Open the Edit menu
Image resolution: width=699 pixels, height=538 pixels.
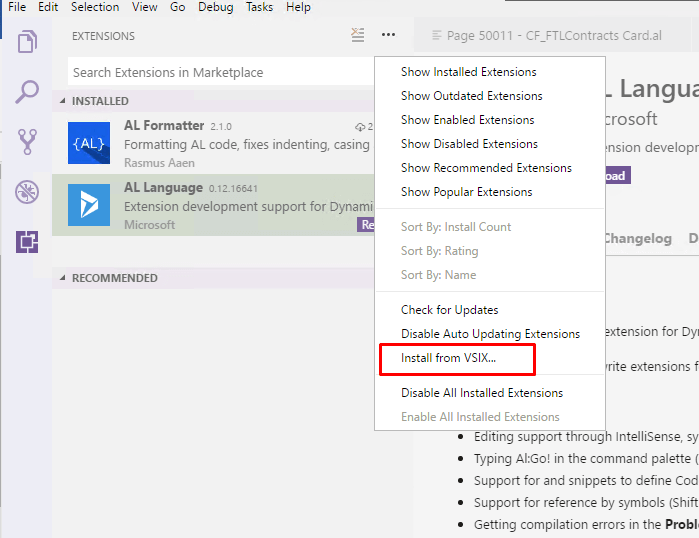point(48,7)
